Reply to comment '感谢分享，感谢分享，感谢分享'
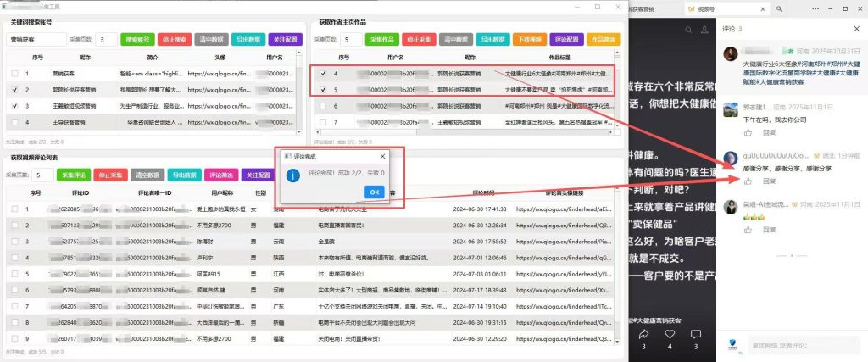Screen dimensions: 868x362 769,181
